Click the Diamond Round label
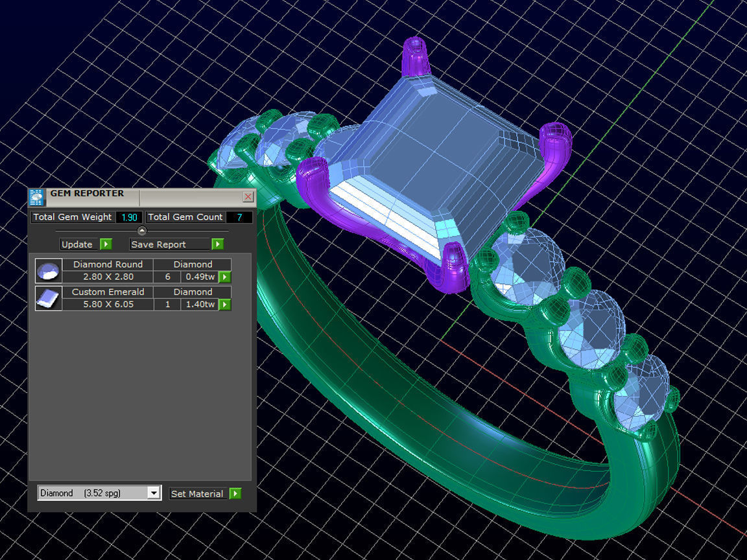This screenshot has height=560, width=747. [x=108, y=264]
